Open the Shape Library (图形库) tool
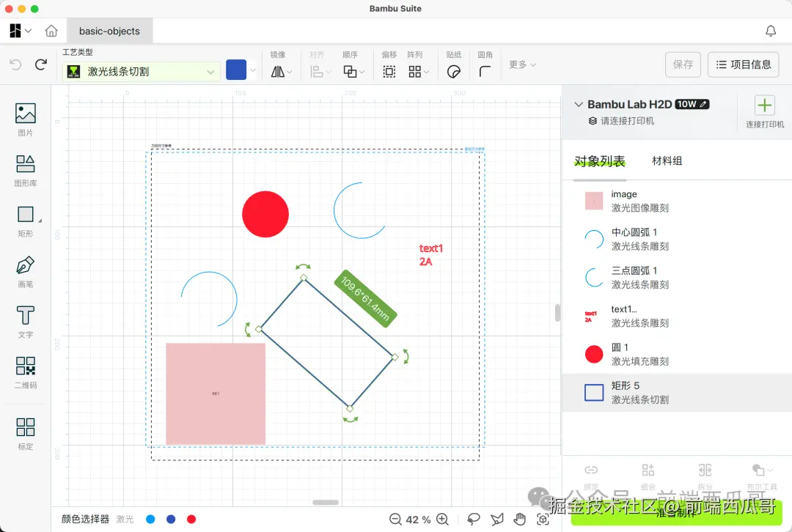 25,170
